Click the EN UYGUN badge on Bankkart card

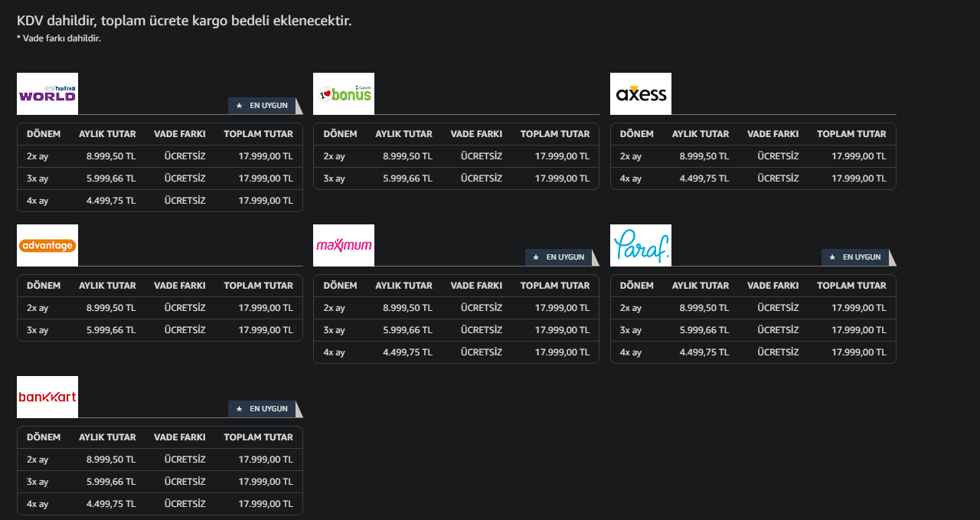coord(262,409)
